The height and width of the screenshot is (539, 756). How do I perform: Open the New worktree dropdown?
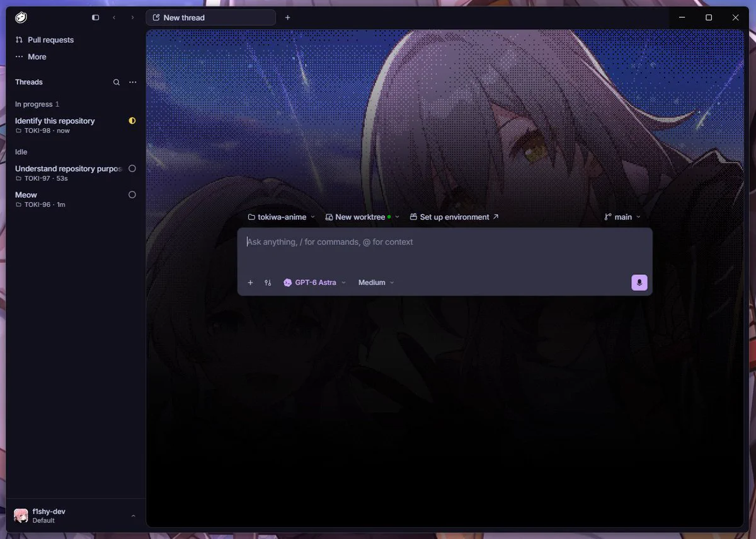tap(362, 217)
